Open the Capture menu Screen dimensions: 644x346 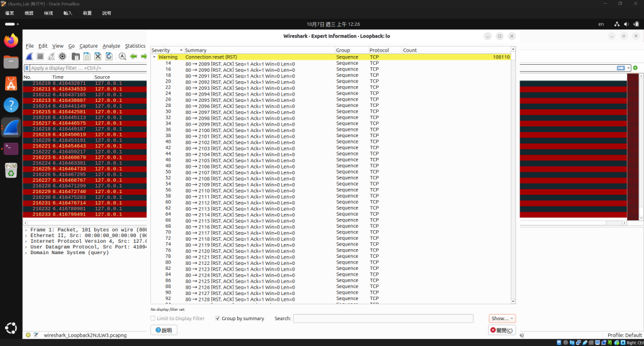[88, 46]
